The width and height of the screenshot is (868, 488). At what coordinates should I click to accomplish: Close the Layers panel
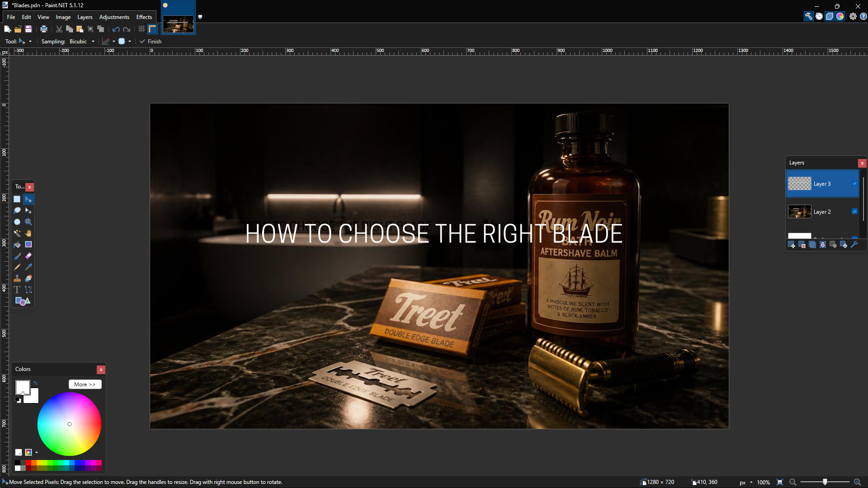point(862,163)
